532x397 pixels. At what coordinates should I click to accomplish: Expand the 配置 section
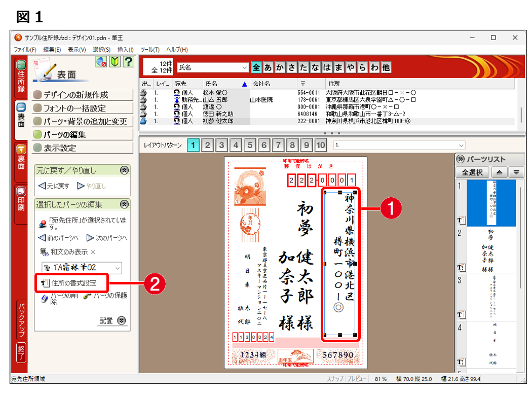point(121,320)
